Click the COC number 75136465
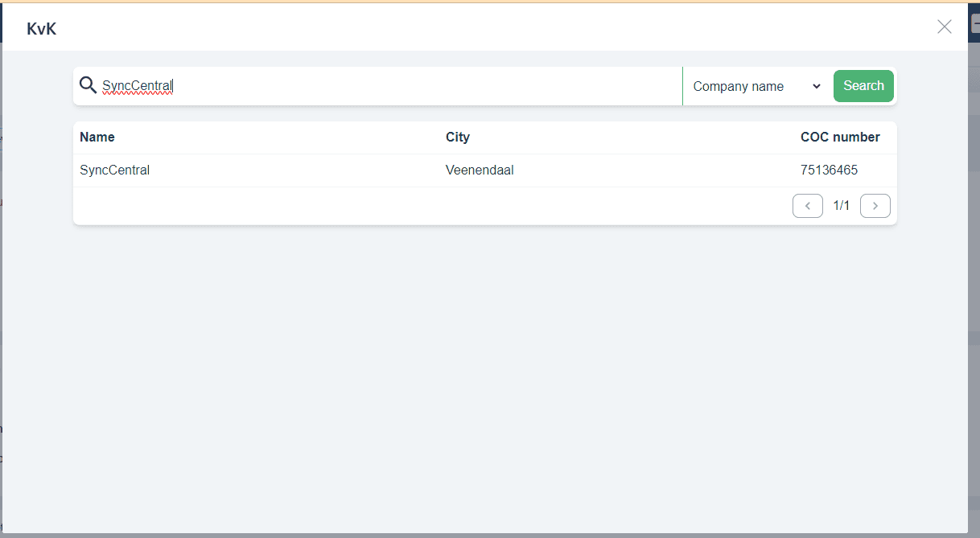The height and width of the screenshot is (538, 980). coord(829,170)
